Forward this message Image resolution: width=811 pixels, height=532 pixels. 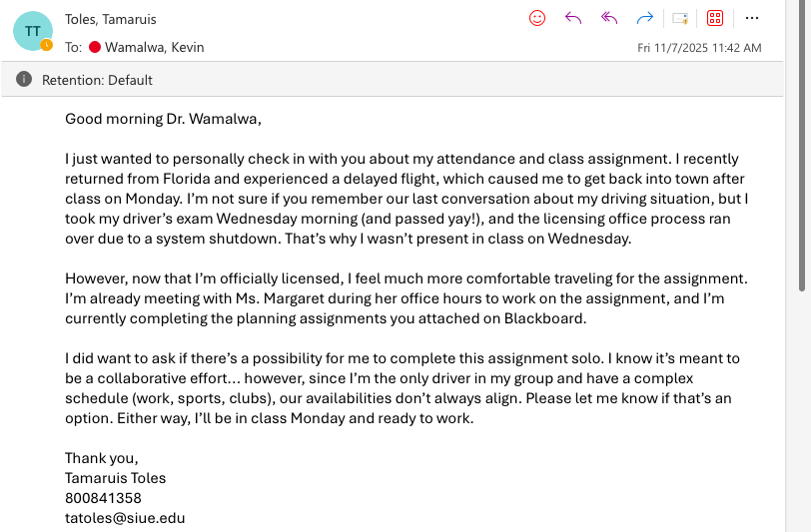click(x=645, y=18)
